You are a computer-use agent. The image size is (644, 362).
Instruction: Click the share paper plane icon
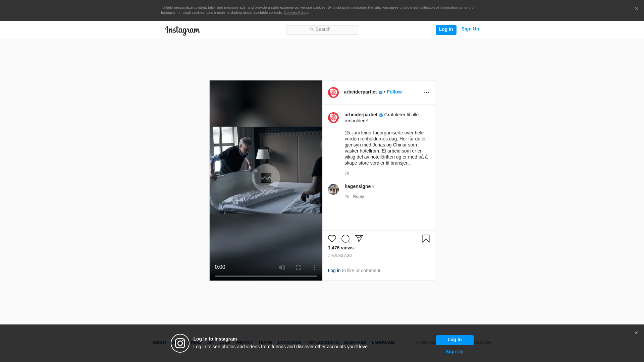[x=359, y=239]
